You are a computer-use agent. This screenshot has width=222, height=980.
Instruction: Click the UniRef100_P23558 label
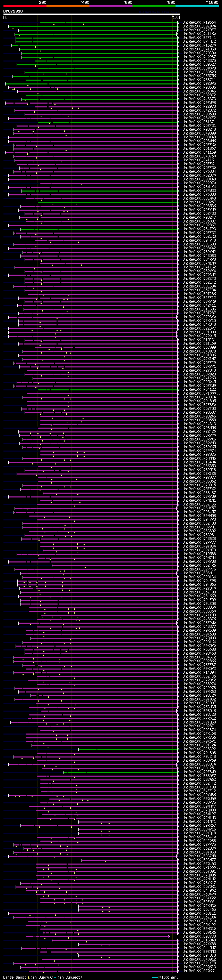point(199,420)
